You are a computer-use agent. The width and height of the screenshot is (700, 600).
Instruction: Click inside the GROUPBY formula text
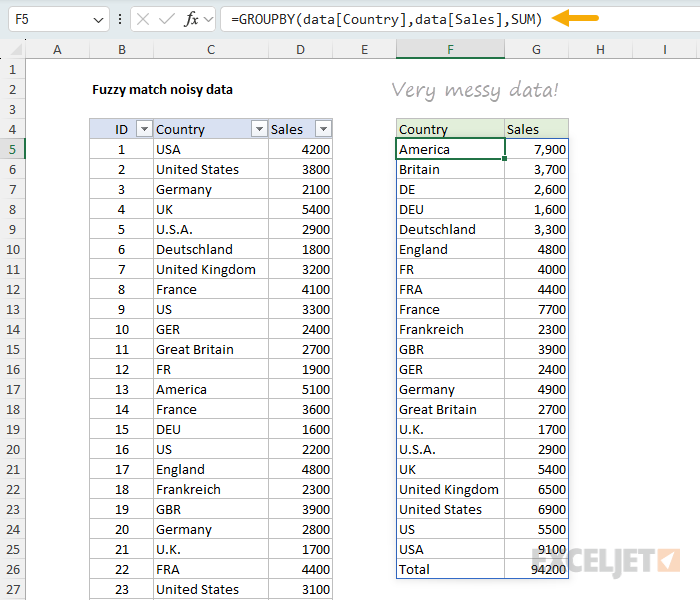[x=386, y=19]
